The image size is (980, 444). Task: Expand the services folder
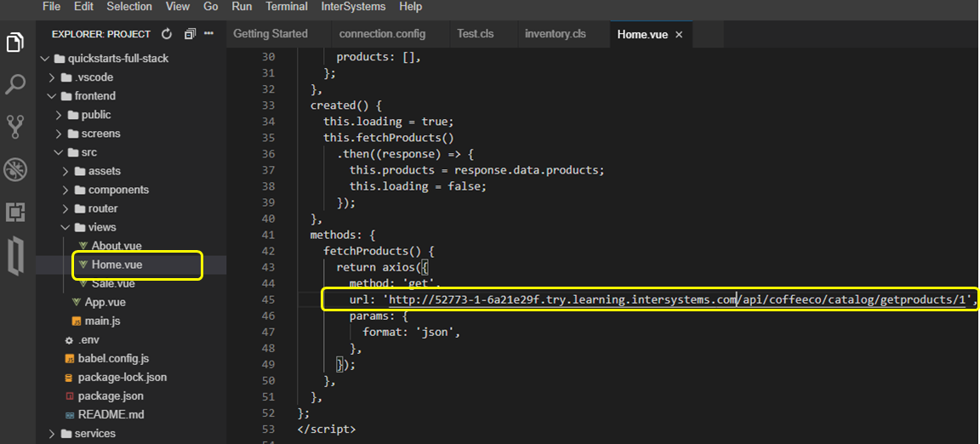coord(51,434)
